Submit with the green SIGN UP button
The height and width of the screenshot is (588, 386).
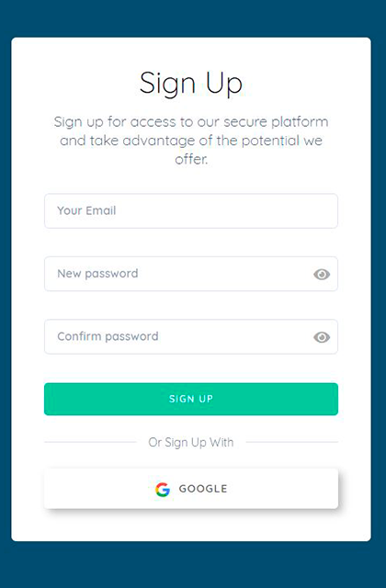pyautogui.click(x=191, y=399)
